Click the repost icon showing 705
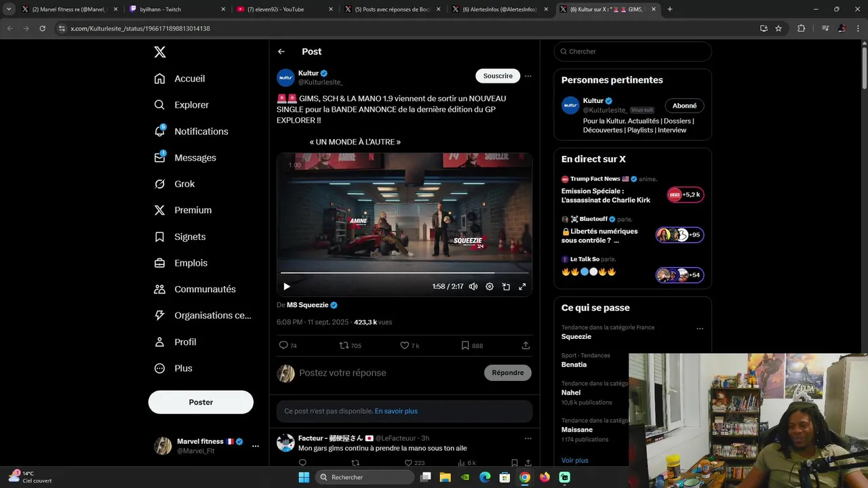 tap(350, 346)
